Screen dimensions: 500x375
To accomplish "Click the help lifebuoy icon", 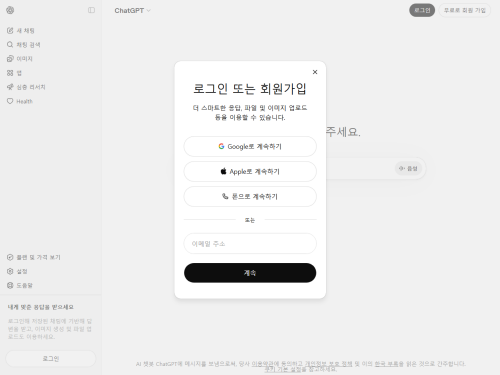I will [10, 285].
